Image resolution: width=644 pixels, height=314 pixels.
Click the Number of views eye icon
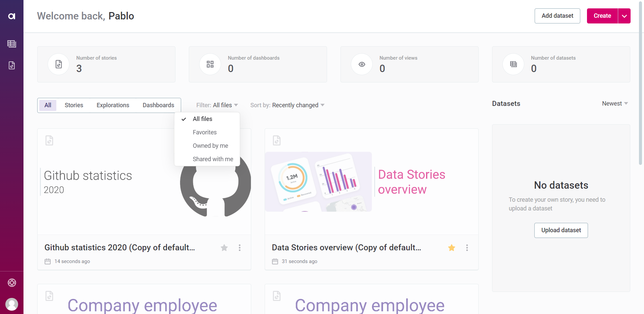(x=362, y=64)
